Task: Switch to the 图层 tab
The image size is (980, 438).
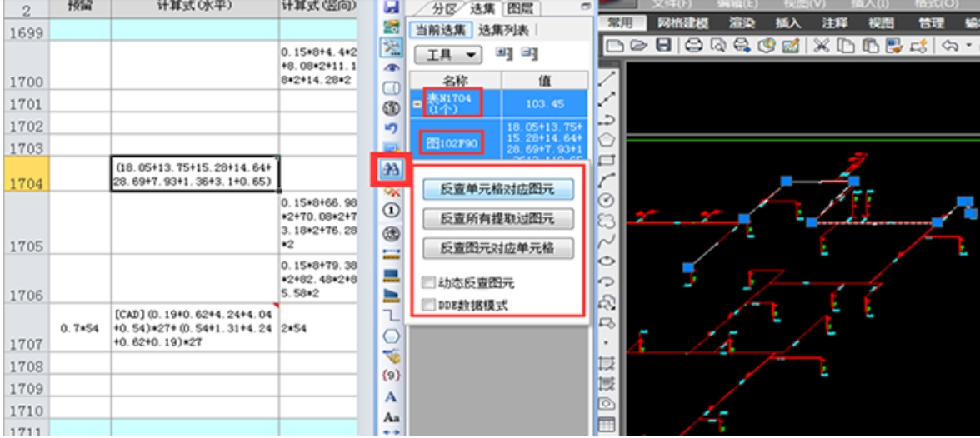Action: click(x=522, y=9)
